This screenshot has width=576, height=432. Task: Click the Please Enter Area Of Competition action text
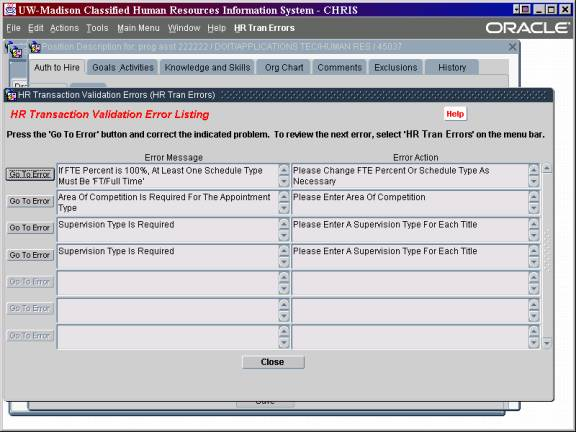point(359,197)
